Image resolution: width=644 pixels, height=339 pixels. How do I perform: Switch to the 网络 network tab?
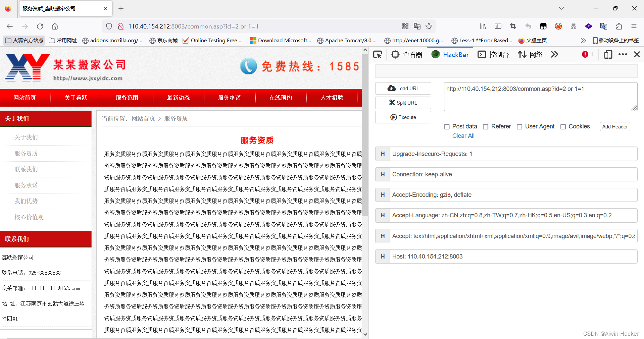tap(530, 54)
